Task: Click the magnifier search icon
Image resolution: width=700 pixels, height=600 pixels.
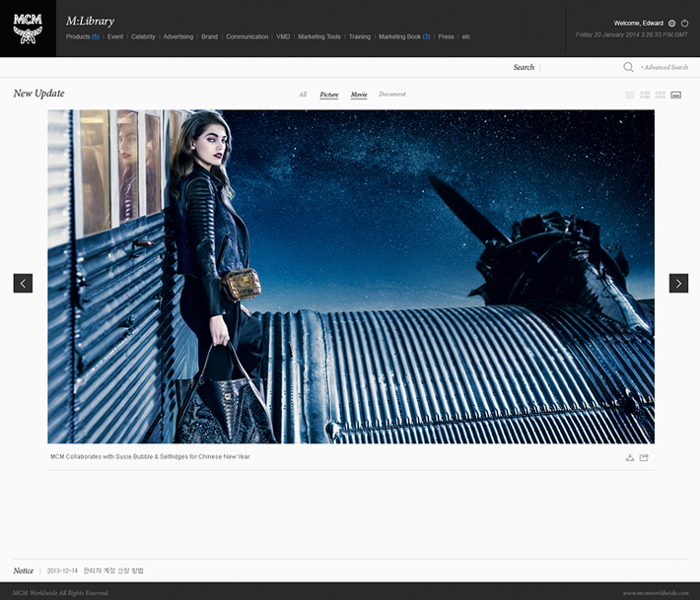Action: tap(628, 67)
